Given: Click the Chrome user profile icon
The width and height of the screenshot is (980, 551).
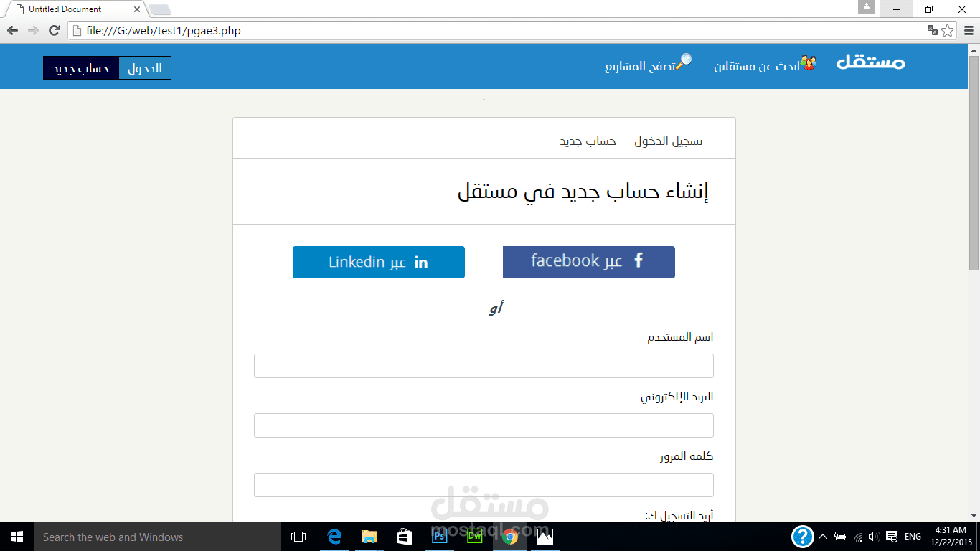Looking at the screenshot, I should pyautogui.click(x=867, y=7).
